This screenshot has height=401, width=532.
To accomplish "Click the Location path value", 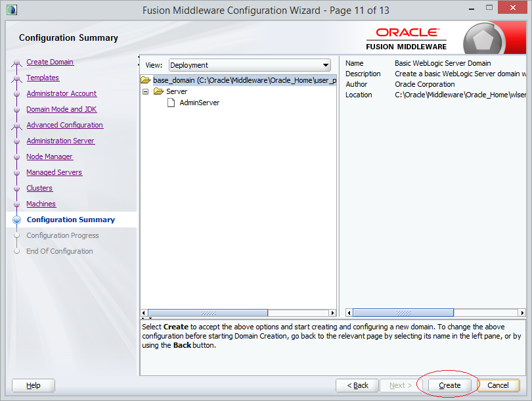I will (x=460, y=95).
